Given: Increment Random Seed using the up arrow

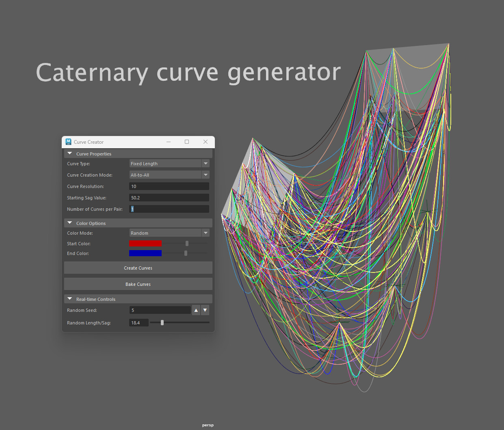Looking at the screenshot, I should (x=196, y=310).
